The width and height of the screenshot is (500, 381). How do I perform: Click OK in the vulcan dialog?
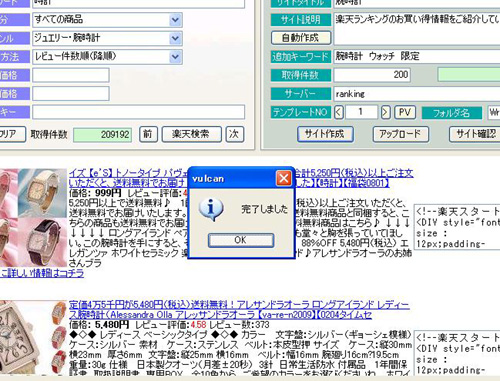click(x=241, y=240)
